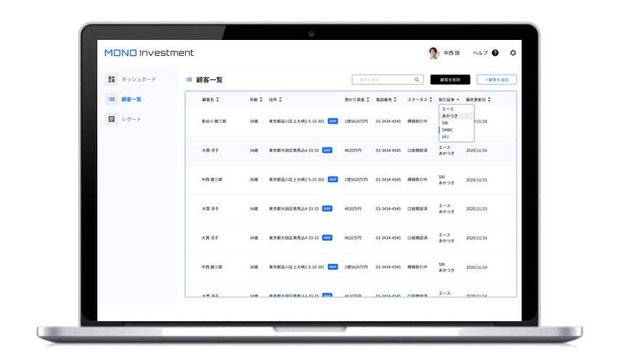
Task: Open MAP badge in 大貫 洋子 2020/11/15 row
Action: tap(327, 209)
